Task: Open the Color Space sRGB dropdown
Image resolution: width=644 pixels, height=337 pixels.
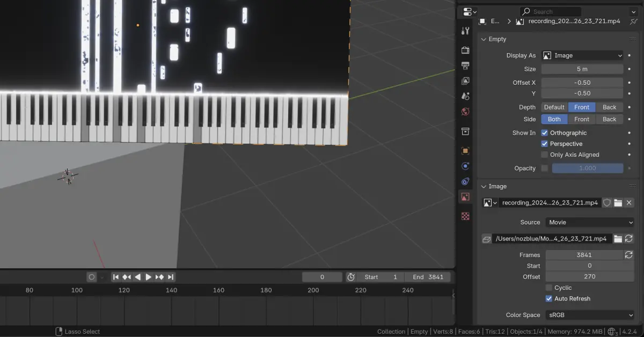Action: pos(590,315)
